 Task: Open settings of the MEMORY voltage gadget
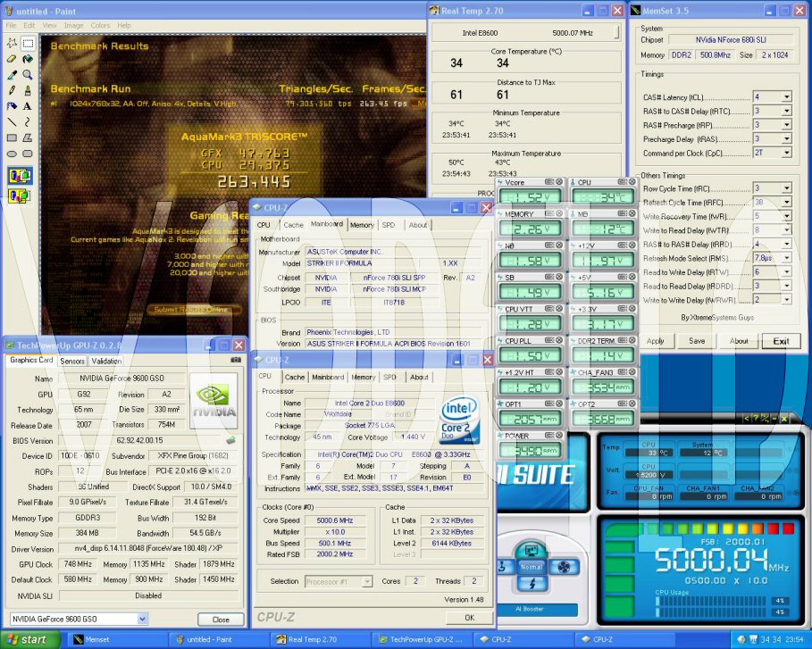[549, 213]
